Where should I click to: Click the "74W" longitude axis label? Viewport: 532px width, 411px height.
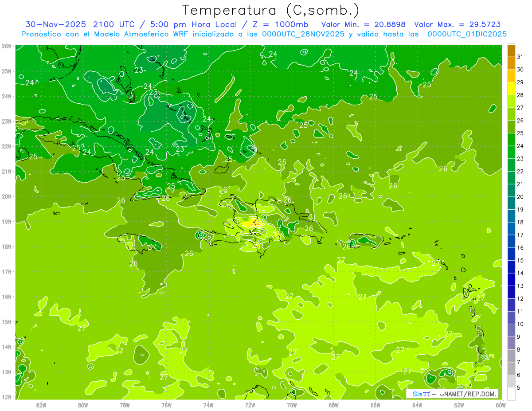tap(208, 404)
